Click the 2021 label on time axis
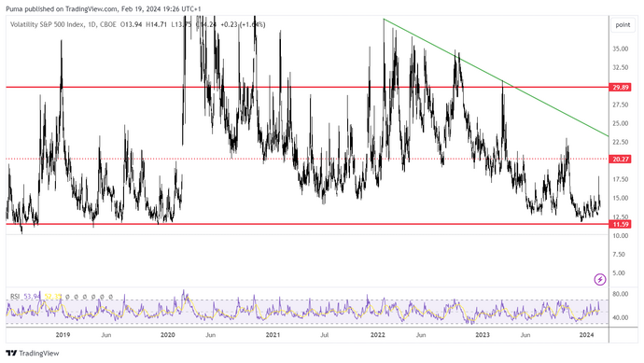644x363 pixels. coord(273,335)
